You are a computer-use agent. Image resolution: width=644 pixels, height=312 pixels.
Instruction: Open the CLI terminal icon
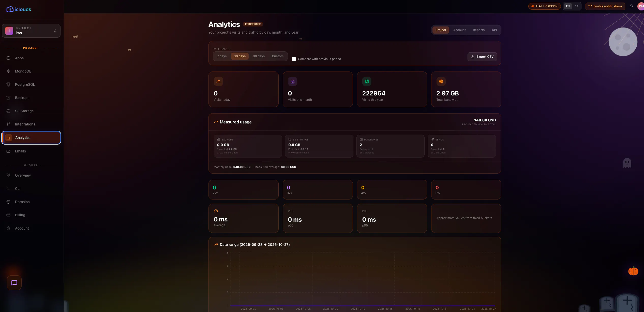tap(8, 189)
